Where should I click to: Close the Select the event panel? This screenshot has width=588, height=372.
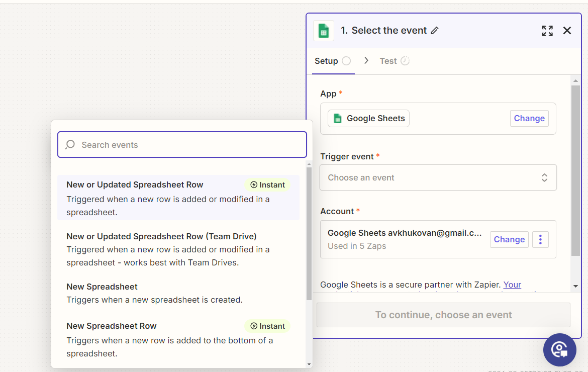click(567, 31)
